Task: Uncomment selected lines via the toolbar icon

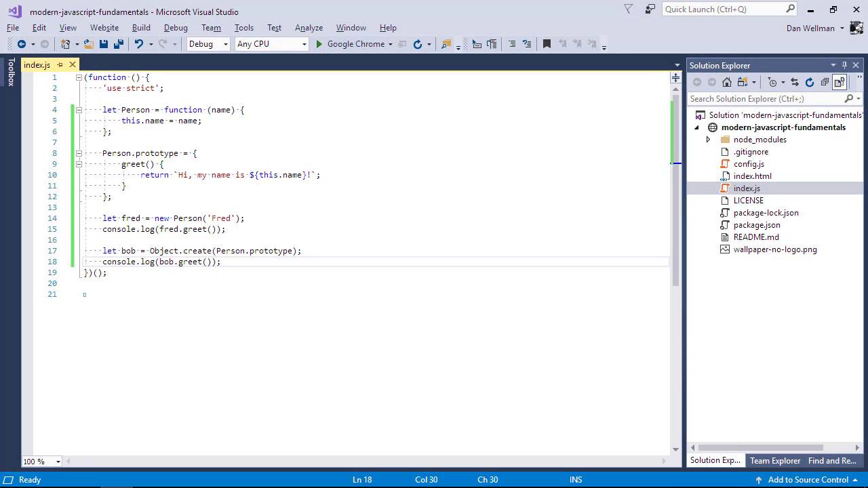Action: [x=527, y=44]
